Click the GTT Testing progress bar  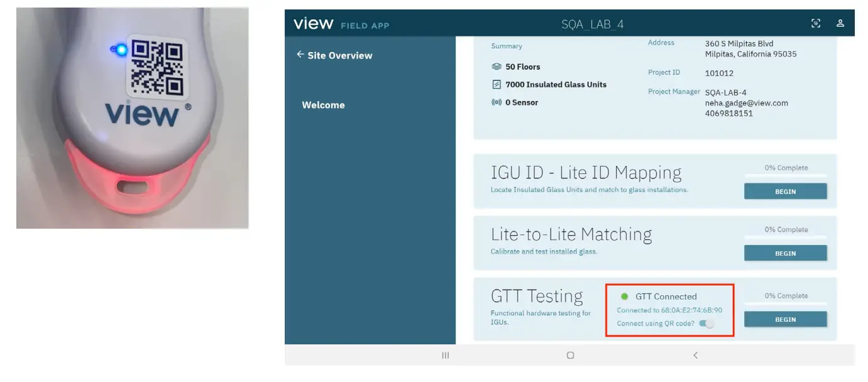(785, 305)
